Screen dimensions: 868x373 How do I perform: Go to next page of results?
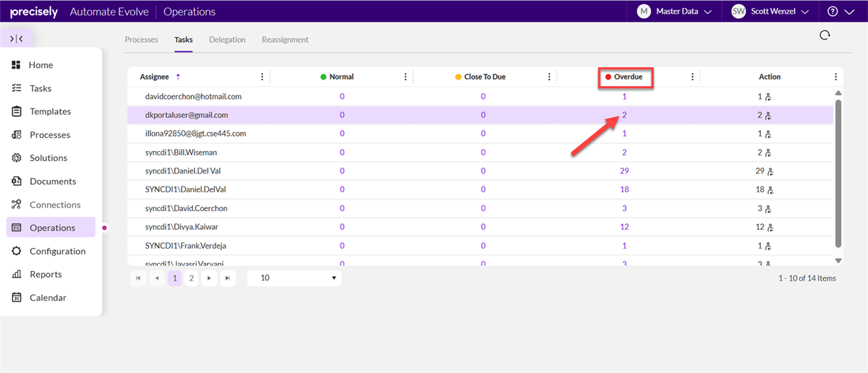(x=209, y=278)
